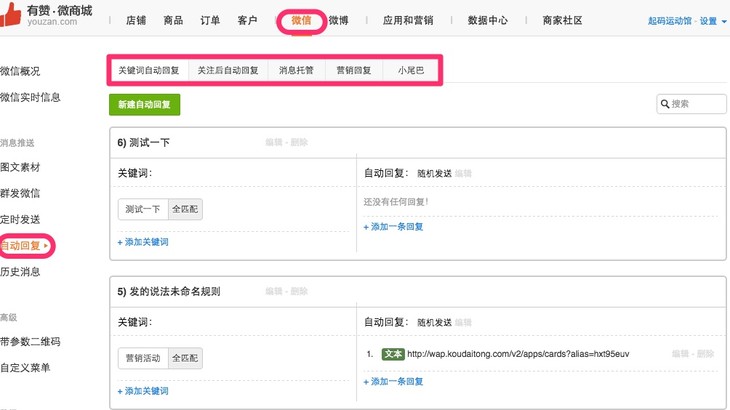Open the 数据中心 navigation menu
730x410 pixels.
(x=488, y=20)
